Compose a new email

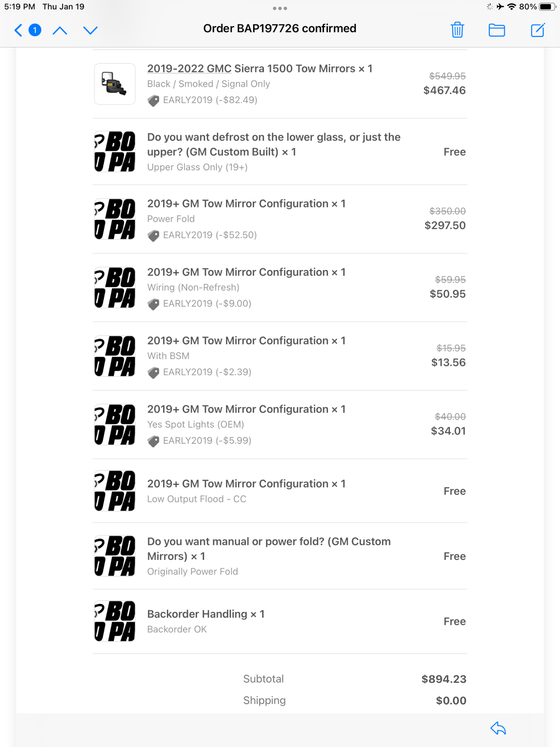[538, 30]
